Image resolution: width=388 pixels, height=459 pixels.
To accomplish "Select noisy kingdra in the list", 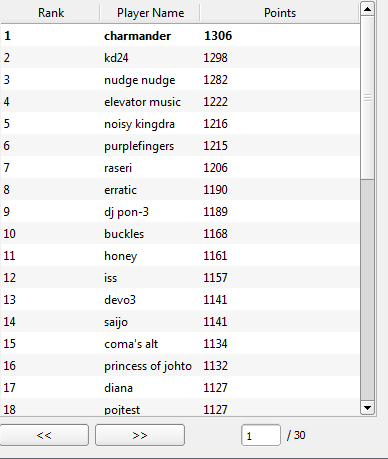I will click(180, 124).
